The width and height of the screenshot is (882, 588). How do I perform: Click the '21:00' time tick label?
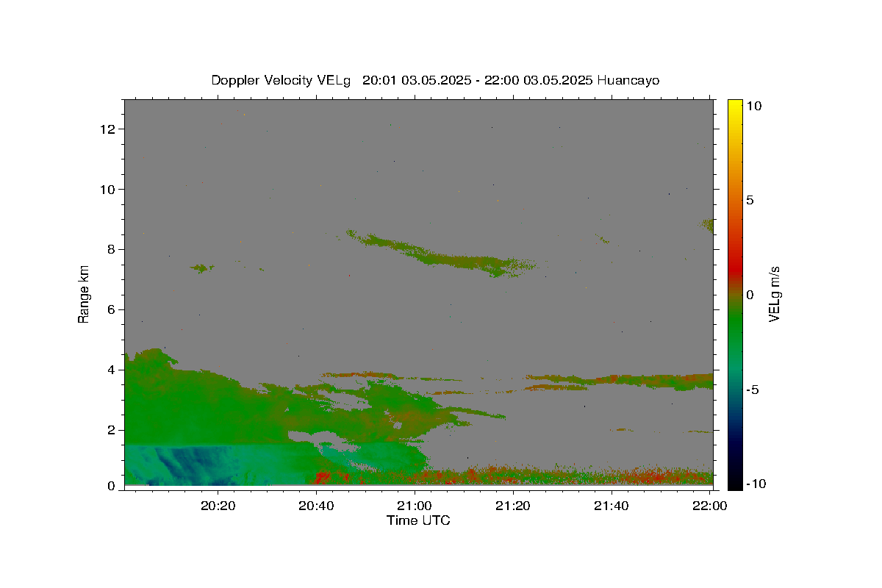415,506
